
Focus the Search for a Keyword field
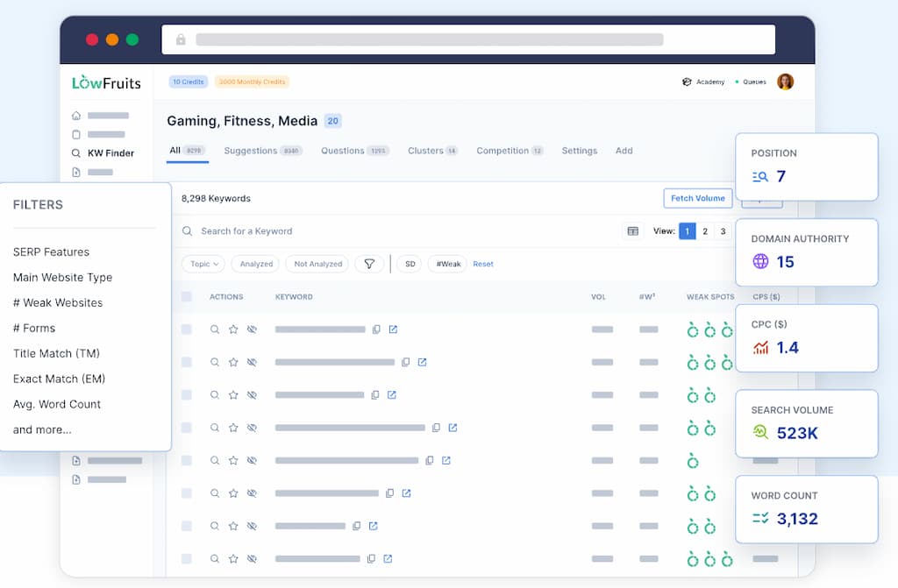click(x=396, y=231)
